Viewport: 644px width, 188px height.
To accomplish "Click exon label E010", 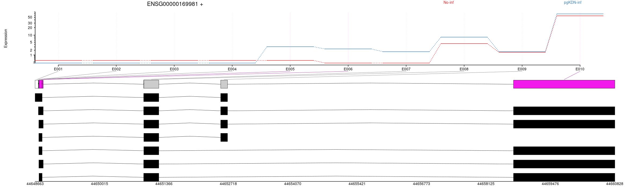I will tap(580, 69).
